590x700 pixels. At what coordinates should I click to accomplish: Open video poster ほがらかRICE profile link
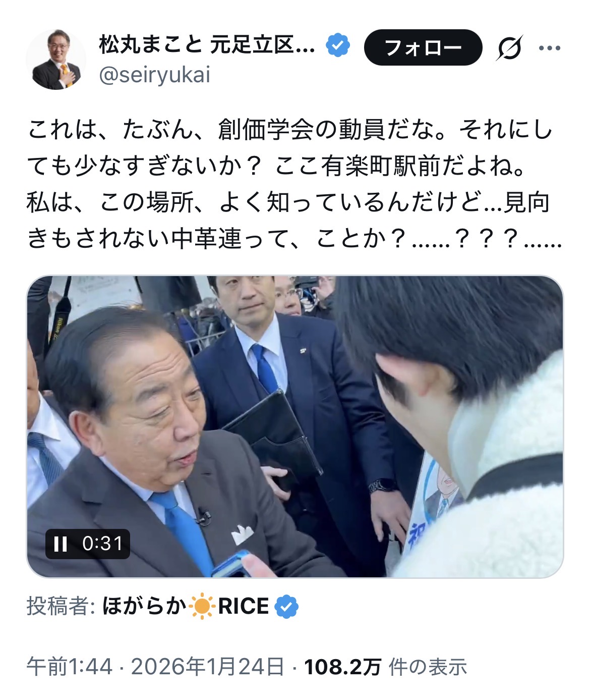[x=186, y=606]
